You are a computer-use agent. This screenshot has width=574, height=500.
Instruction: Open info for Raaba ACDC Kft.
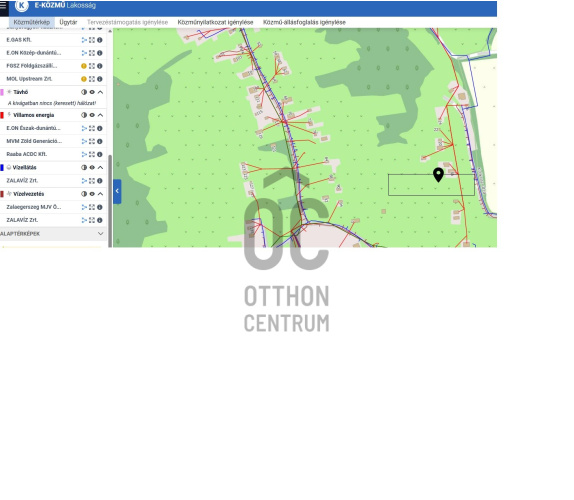click(x=100, y=154)
